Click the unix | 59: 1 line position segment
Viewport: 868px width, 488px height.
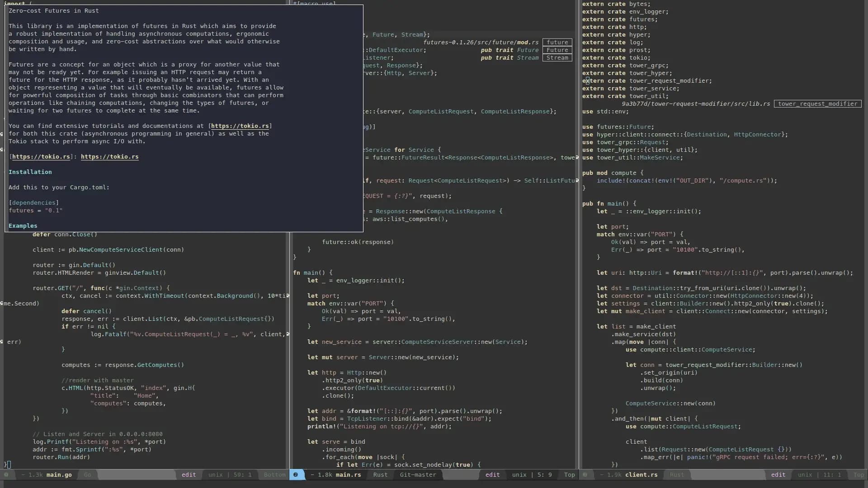click(x=230, y=475)
